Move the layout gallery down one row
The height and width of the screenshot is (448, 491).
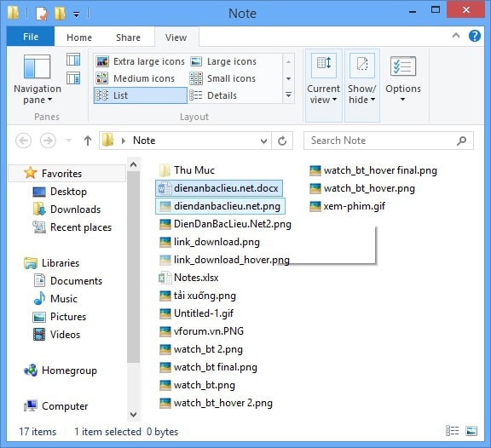[288, 78]
